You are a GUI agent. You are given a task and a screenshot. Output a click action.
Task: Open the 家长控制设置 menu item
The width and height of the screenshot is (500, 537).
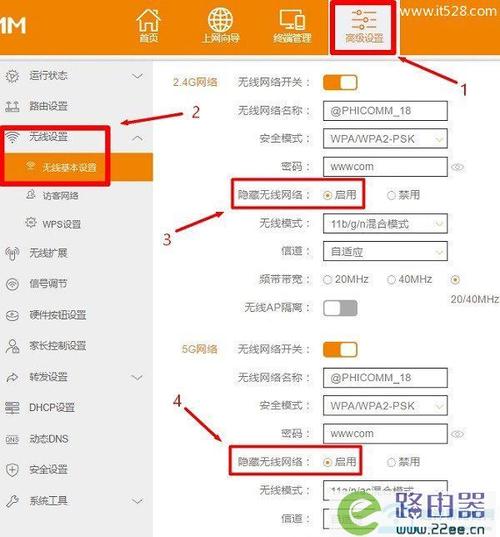[x=58, y=346]
